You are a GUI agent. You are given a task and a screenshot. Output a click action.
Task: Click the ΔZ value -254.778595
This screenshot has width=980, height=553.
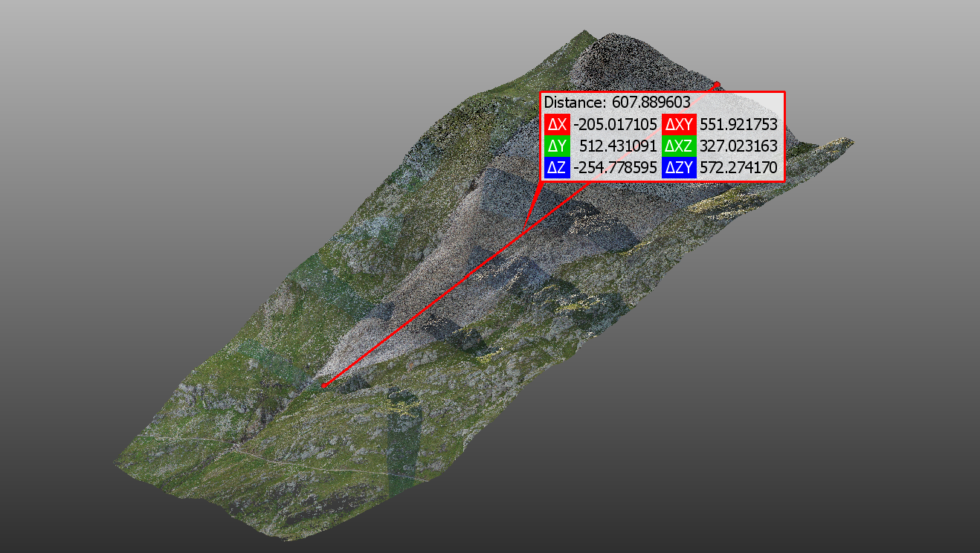click(615, 169)
